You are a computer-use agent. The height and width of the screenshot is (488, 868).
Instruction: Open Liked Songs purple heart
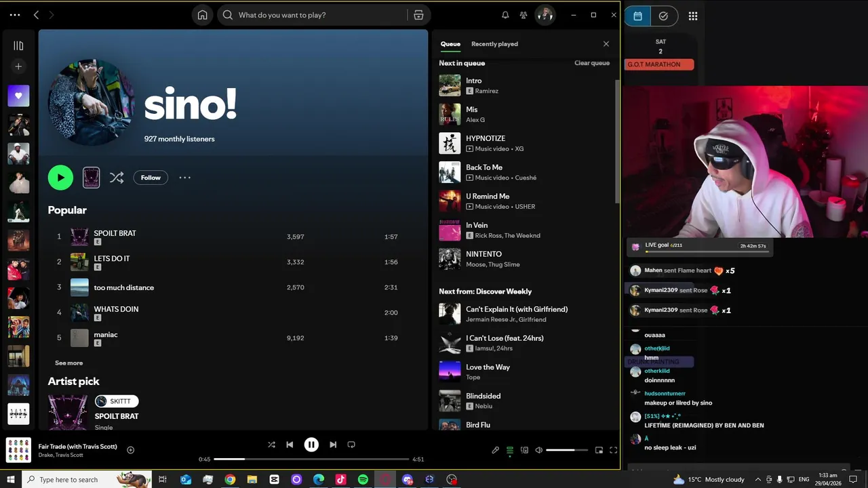click(x=18, y=96)
